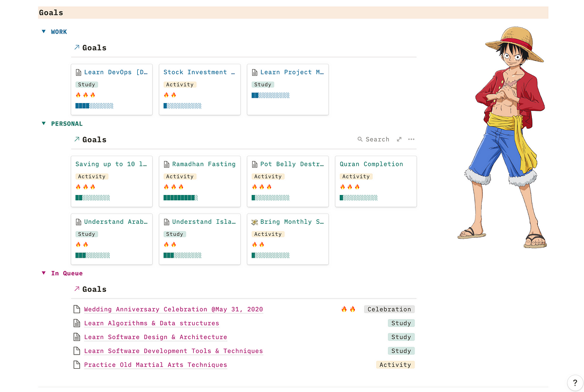The image size is (584, 392).
Task: Click fire rating on Wedding Anniversary row
Action: 348,309
